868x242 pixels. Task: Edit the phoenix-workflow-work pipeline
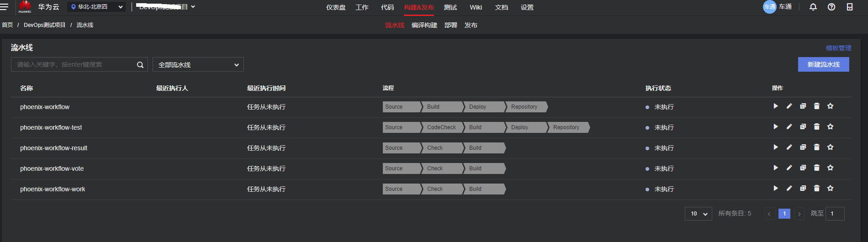click(789, 188)
